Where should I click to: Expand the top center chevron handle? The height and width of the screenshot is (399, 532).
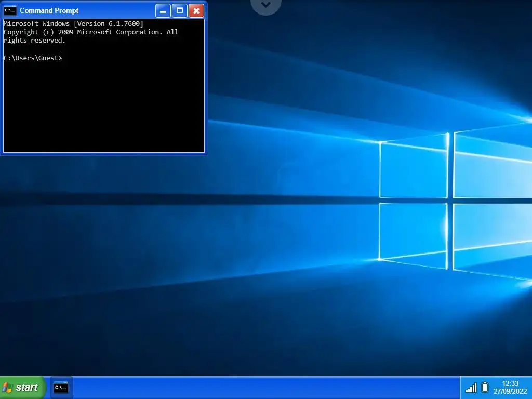tap(266, 5)
